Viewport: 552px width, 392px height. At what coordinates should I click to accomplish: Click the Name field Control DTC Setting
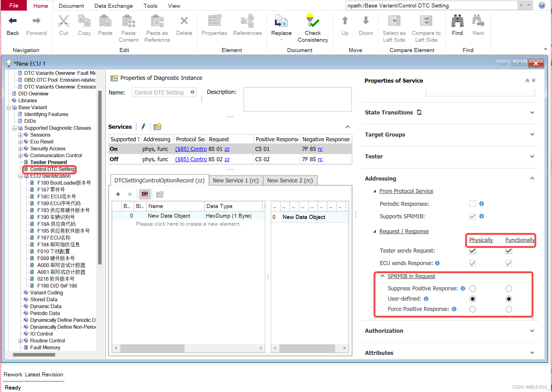coord(164,92)
